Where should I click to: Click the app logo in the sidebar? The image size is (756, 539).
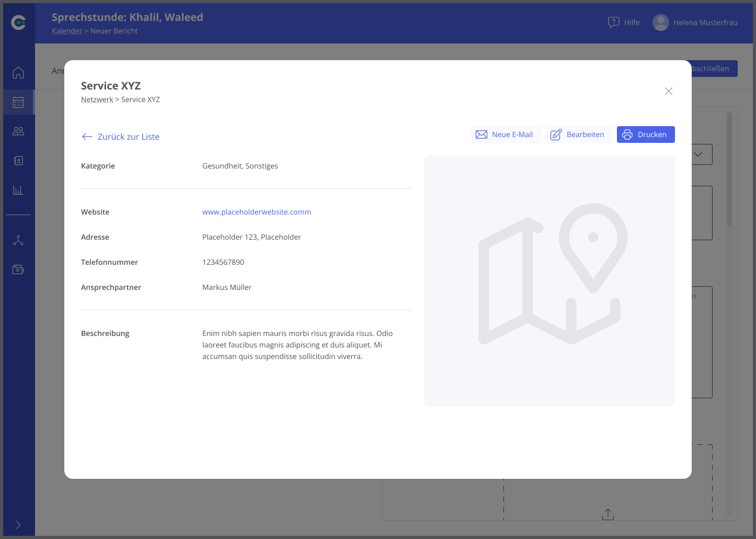(18, 23)
